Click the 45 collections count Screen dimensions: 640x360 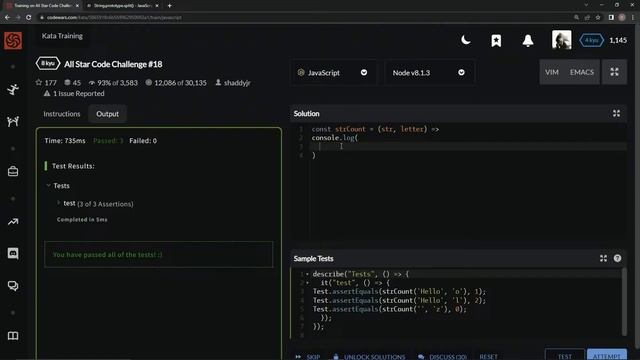pos(73,83)
